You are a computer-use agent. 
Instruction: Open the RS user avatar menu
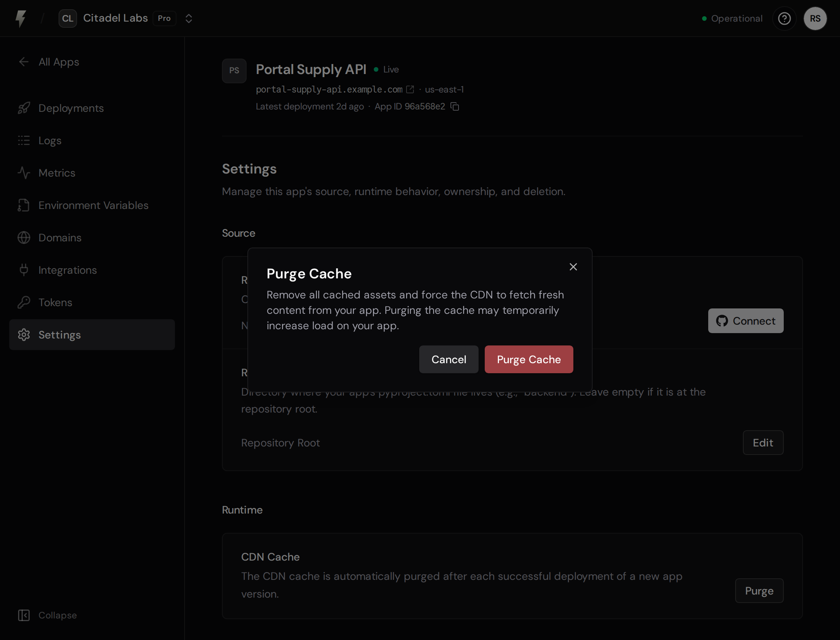[815, 19]
